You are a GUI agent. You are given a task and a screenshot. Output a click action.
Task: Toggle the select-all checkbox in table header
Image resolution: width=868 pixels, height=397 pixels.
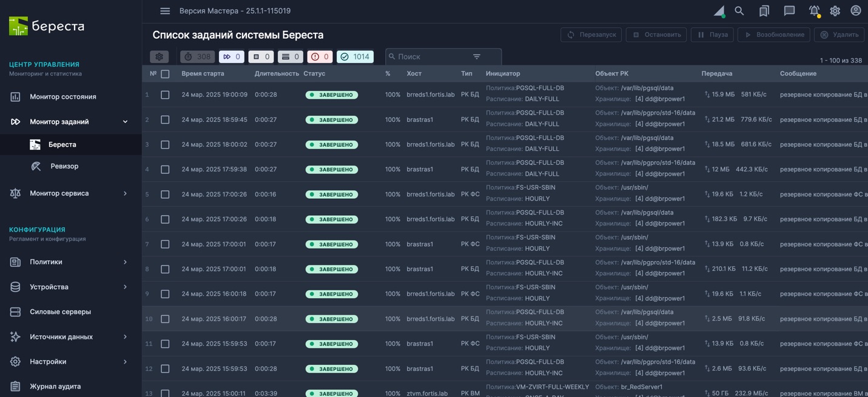tap(165, 74)
